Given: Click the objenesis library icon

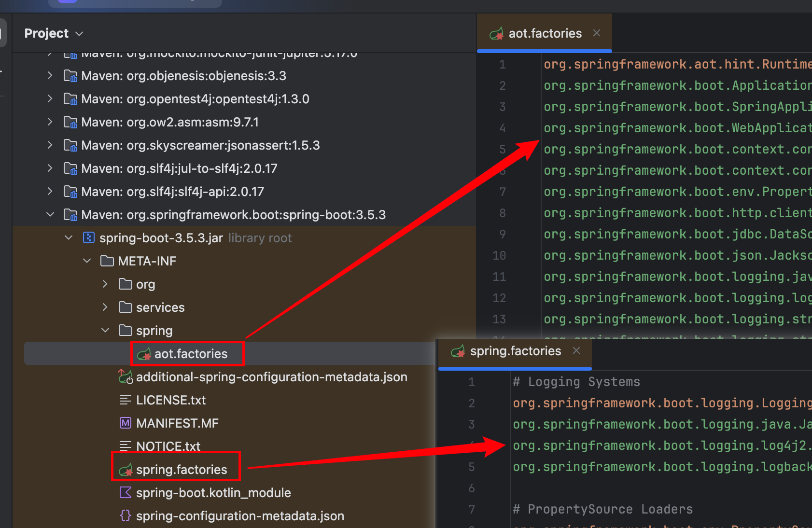Looking at the screenshot, I should 70,76.
